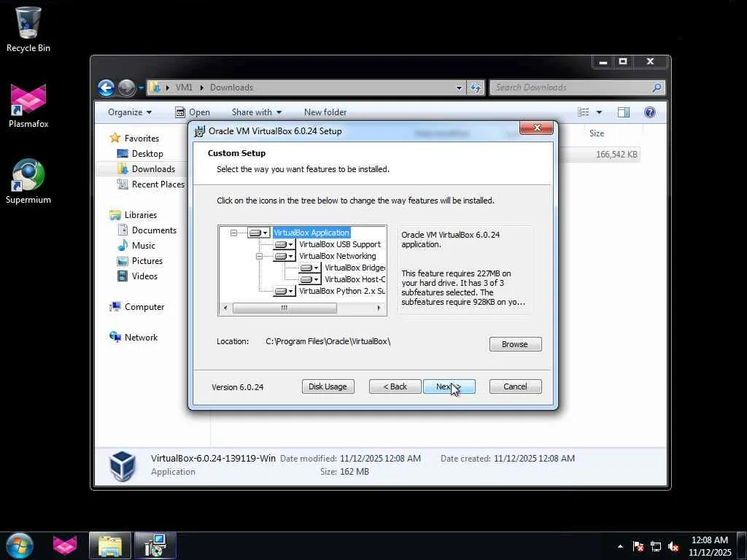
Task: Click the Explorer Forward arrow button
Action: [126, 87]
